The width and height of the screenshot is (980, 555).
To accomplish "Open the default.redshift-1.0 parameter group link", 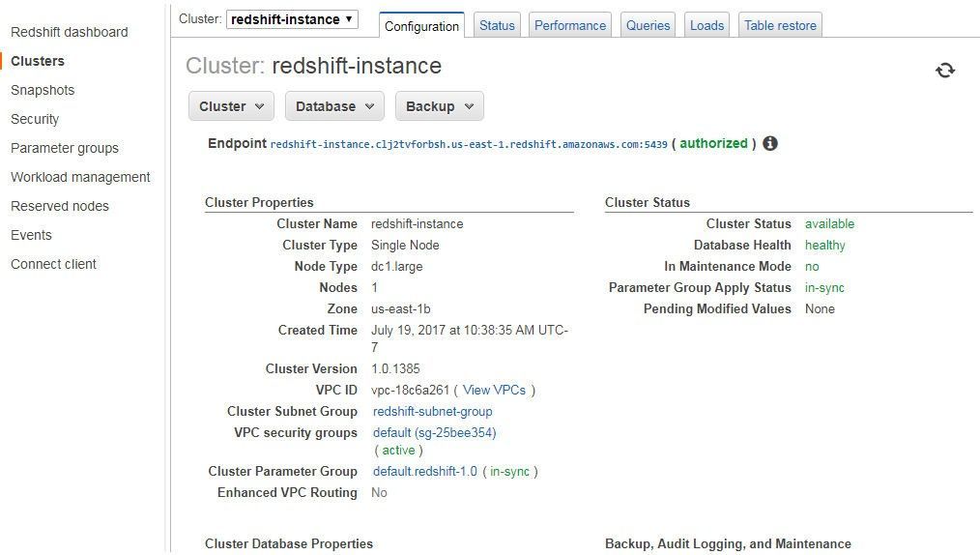I will pos(425,471).
